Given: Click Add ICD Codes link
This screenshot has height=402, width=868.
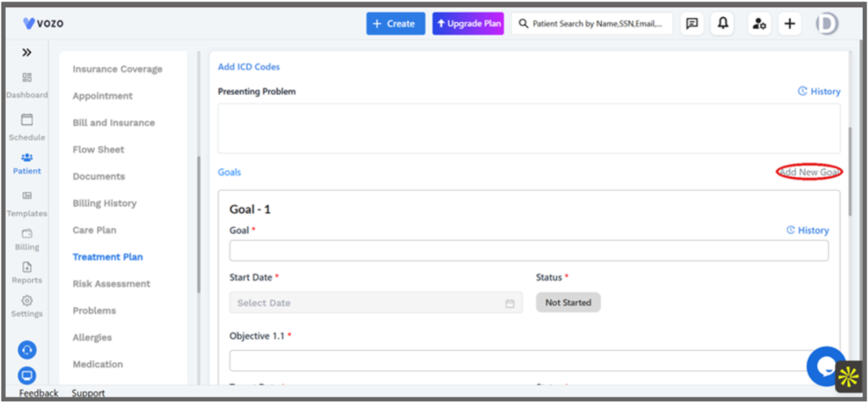Looking at the screenshot, I should point(248,66).
